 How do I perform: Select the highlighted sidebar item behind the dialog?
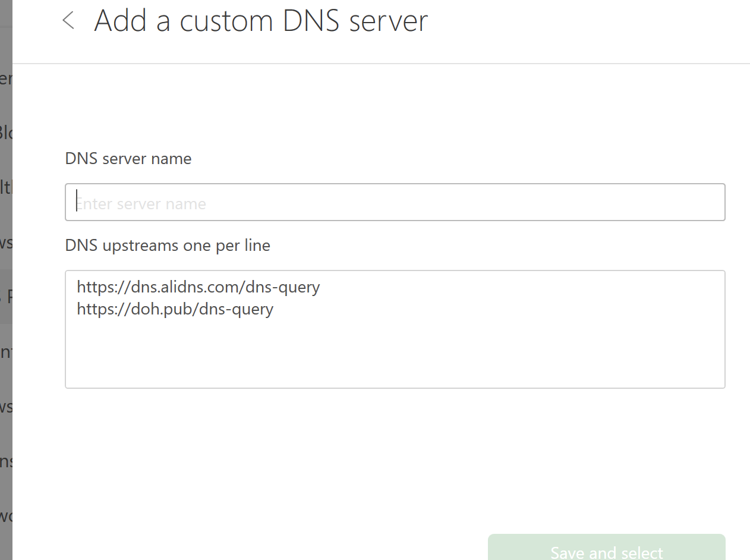click(x=6, y=297)
